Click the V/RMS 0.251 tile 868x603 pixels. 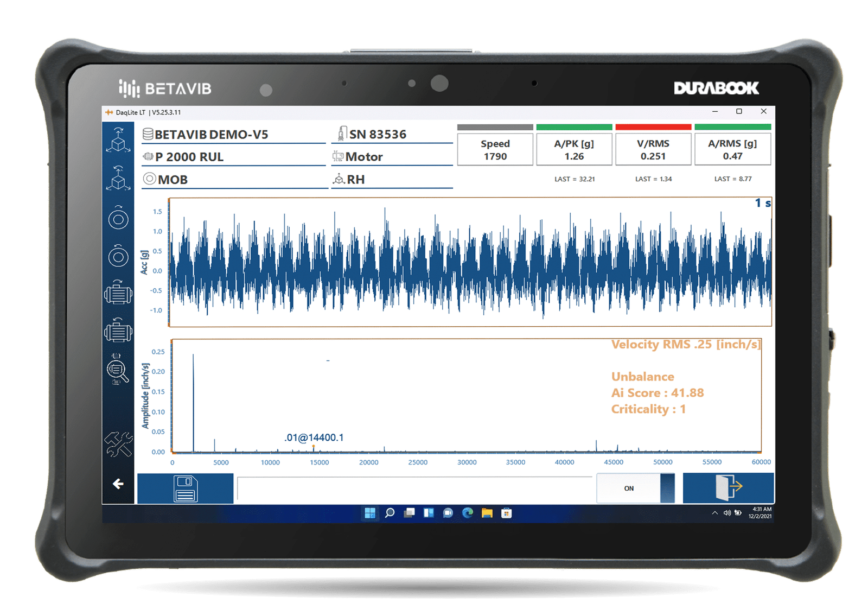pos(653,150)
